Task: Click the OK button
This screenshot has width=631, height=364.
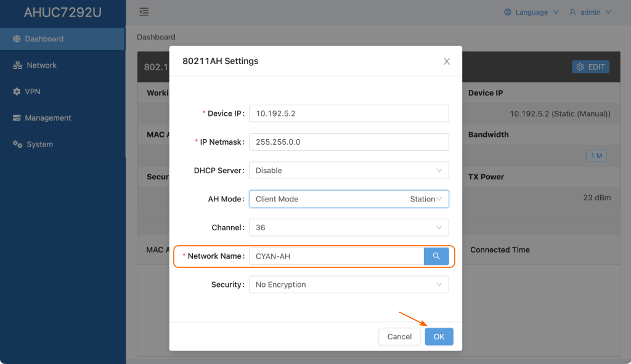Action: (x=439, y=337)
